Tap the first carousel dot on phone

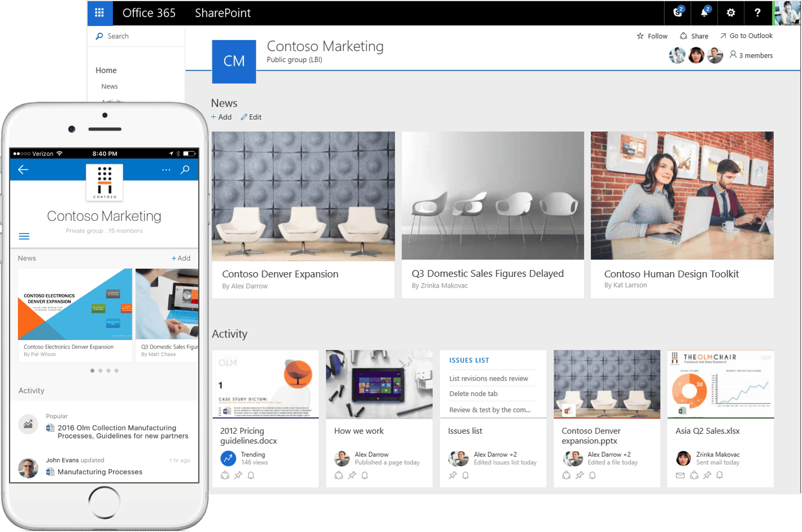pyautogui.click(x=93, y=371)
